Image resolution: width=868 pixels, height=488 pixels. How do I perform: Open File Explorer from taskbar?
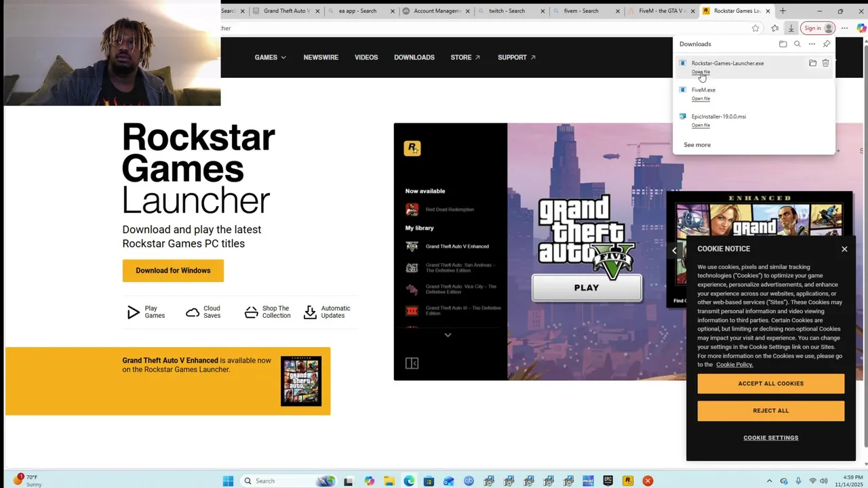pos(389,481)
